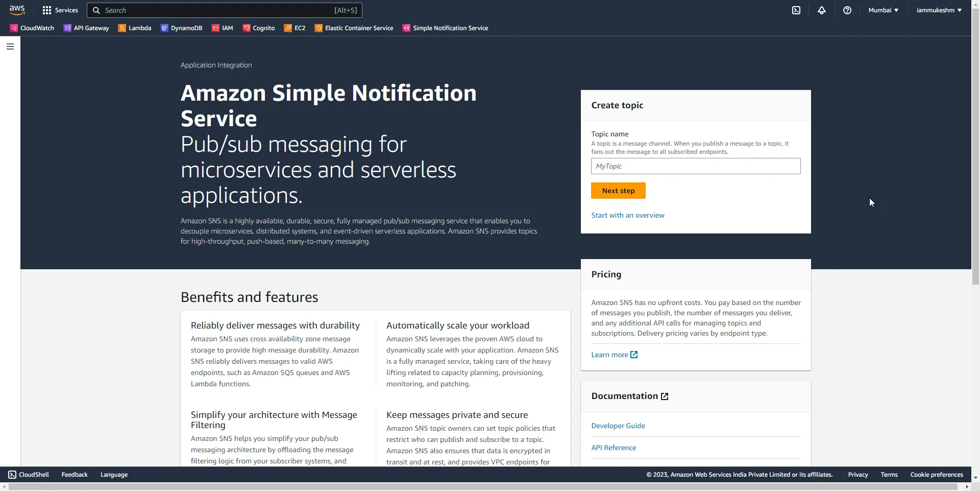Open Elastic Container Service shortcut

pos(354,28)
